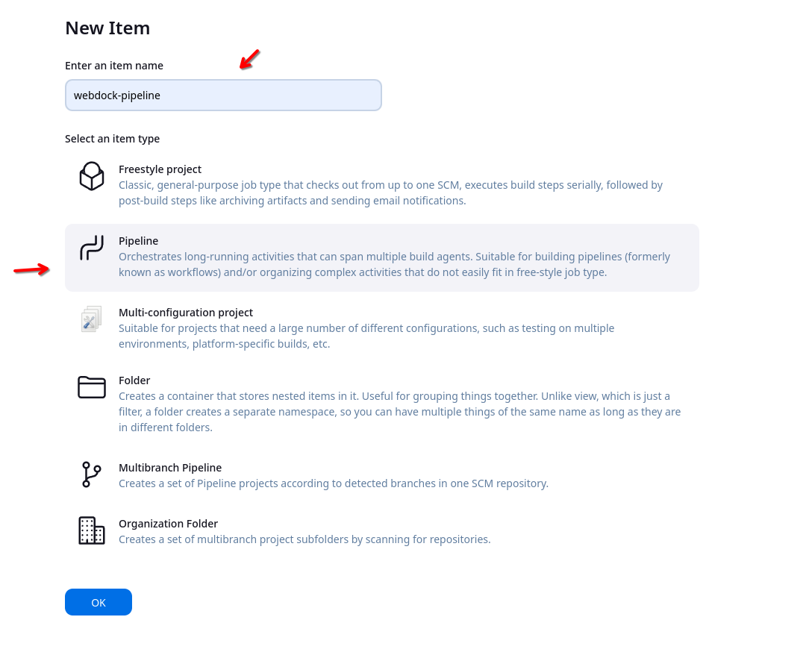Click the Freestyle project box icon

point(92,177)
